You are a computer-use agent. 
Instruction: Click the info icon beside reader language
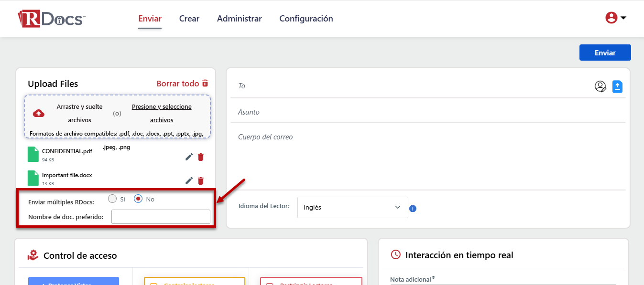click(413, 209)
